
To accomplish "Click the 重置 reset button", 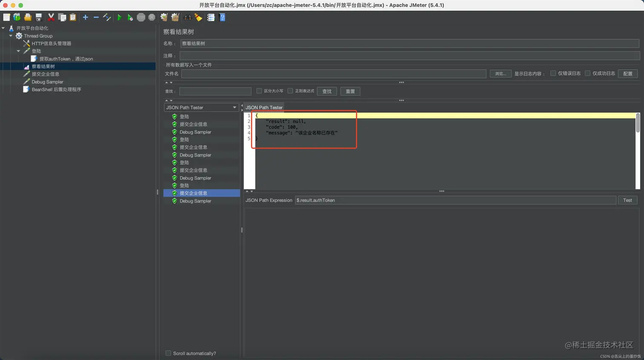I will click(351, 91).
